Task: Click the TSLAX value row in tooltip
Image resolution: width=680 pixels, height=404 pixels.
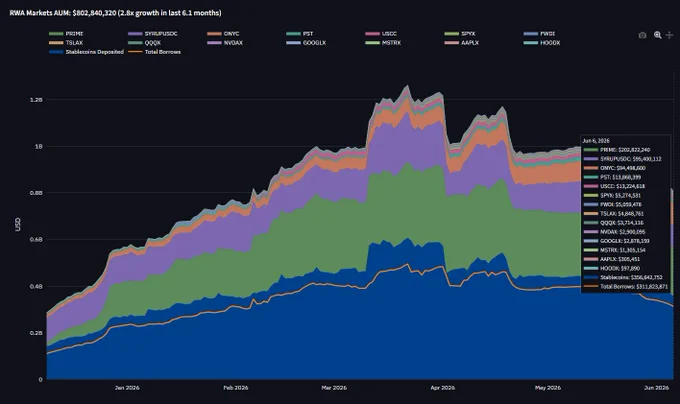Action: click(x=614, y=214)
